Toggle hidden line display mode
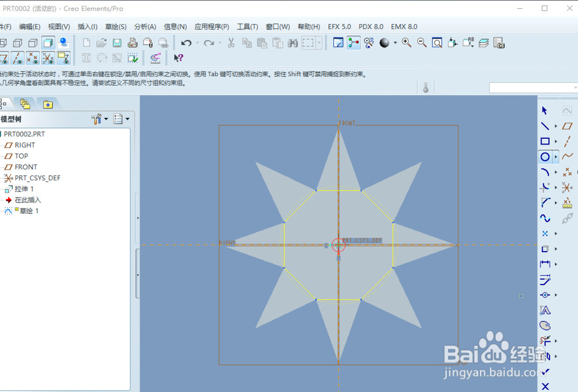Image resolution: width=578 pixels, height=392 pixels. (x=17, y=43)
